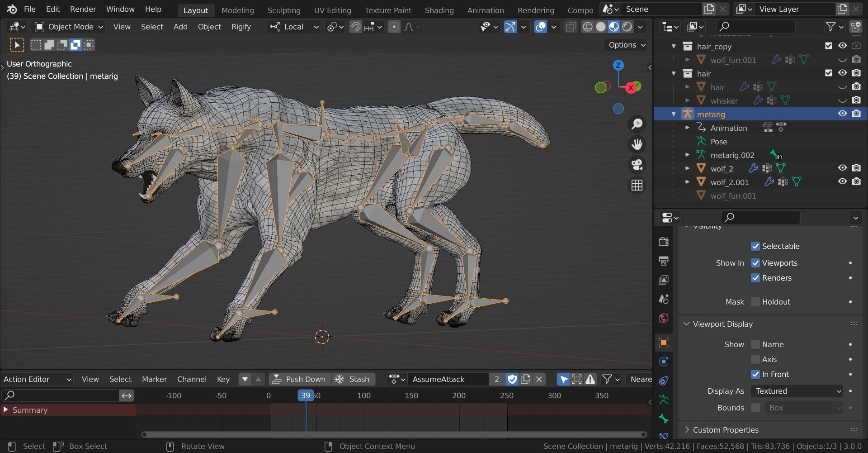Screen dimensions: 868x453
Task: Toggle only show selected in Action Editor
Action: (x=563, y=379)
